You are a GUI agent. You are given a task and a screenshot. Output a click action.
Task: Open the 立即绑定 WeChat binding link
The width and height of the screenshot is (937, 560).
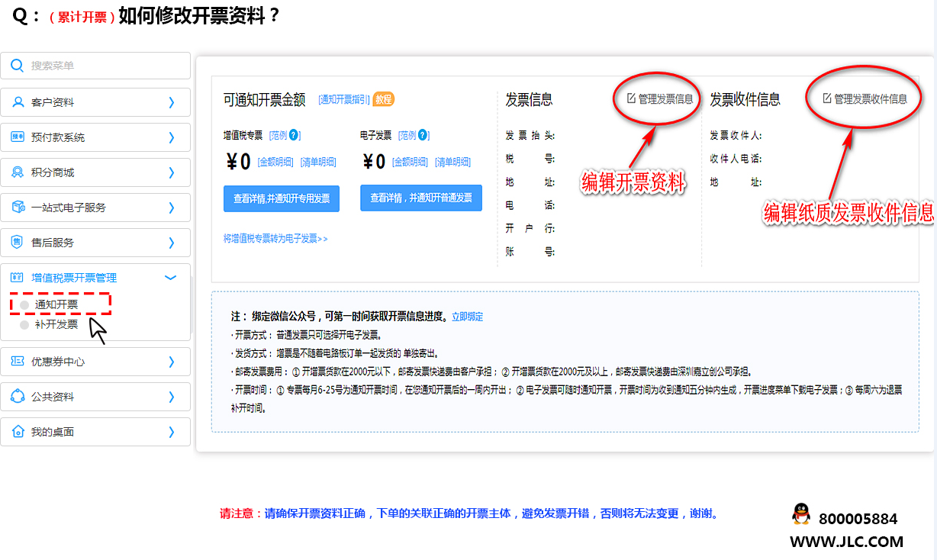(467, 317)
